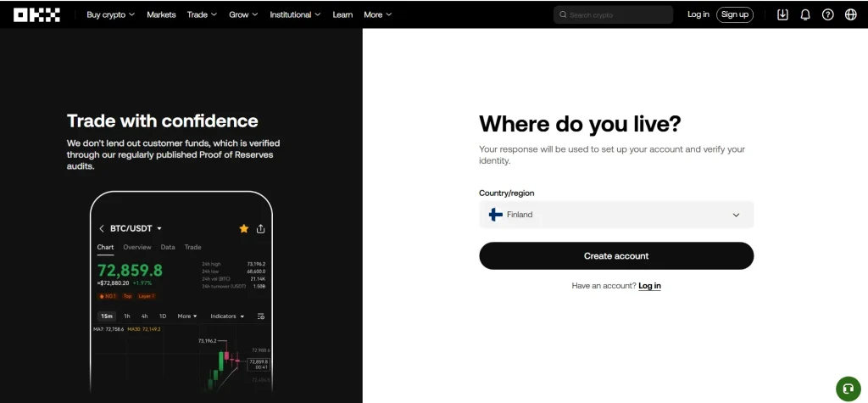
Task: Click Log in link below Create account
Action: click(x=649, y=286)
